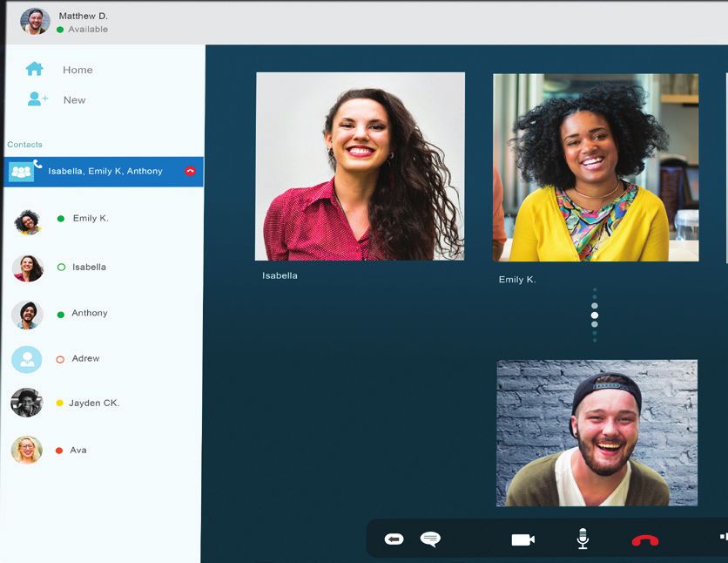Click Emily K. contact avatar
This screenshot has width=728, height=563.
28,222
